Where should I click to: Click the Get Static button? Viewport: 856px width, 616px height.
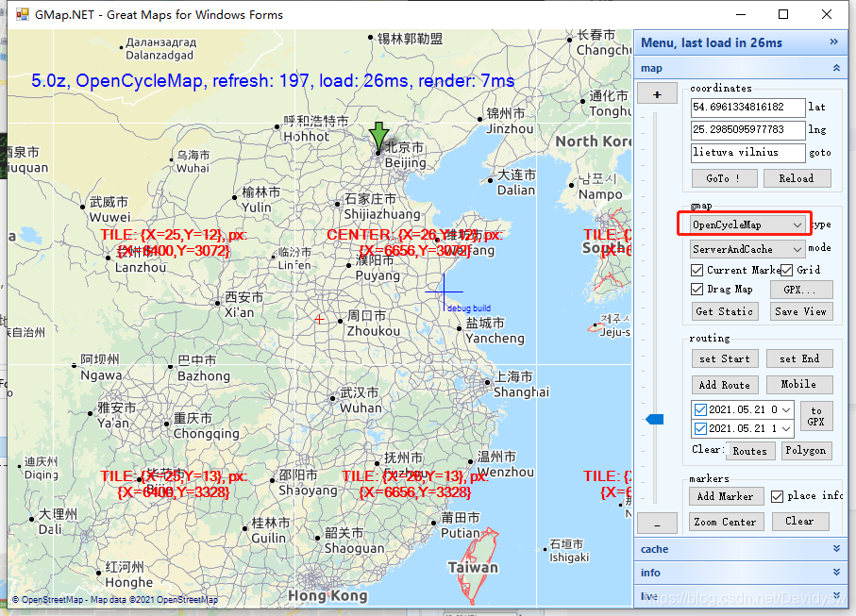pyautogui.click(x=724, y=311)
